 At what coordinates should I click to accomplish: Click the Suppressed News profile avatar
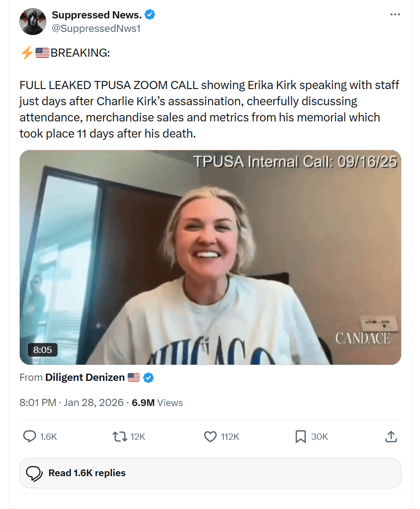tap(33, 22)
